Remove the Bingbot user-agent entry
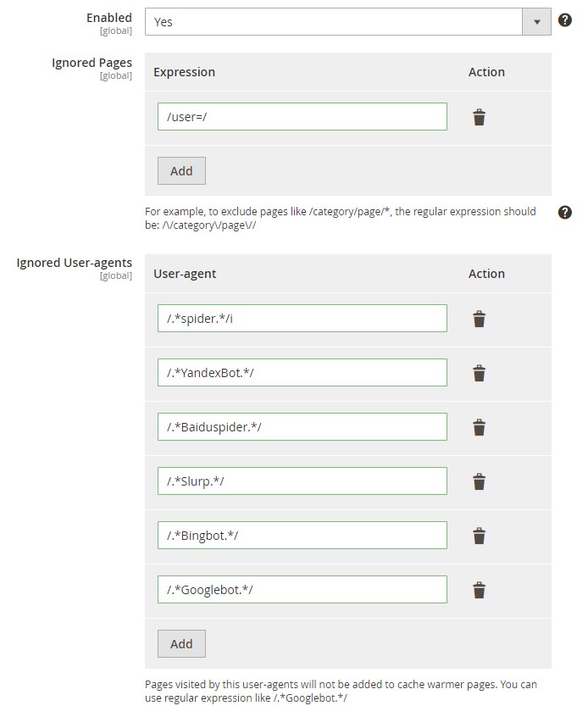 pyautogui.click(x=479, y=536)
